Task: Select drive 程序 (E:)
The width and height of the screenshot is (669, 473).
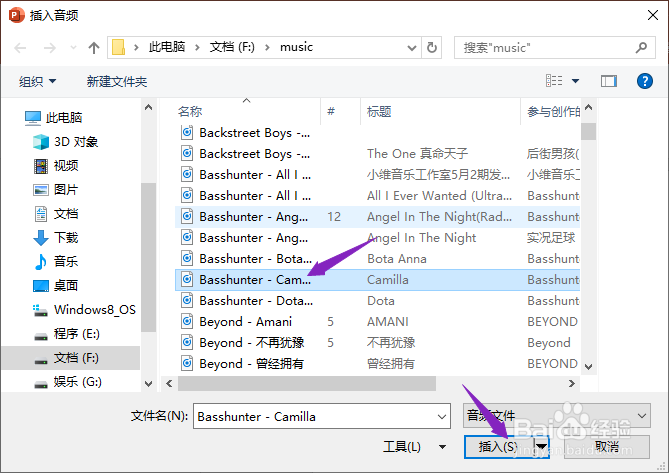Action: coord(67,334)
